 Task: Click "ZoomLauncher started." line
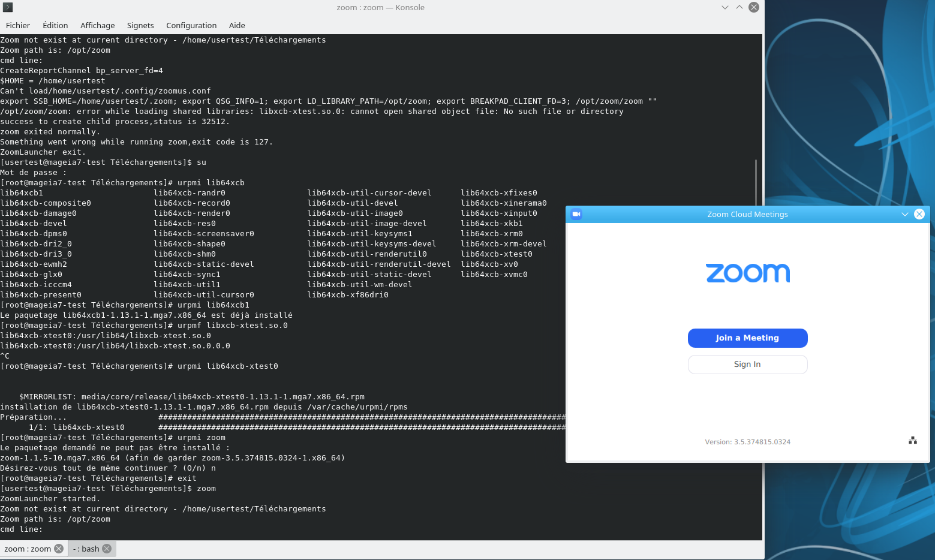point(50,499)
